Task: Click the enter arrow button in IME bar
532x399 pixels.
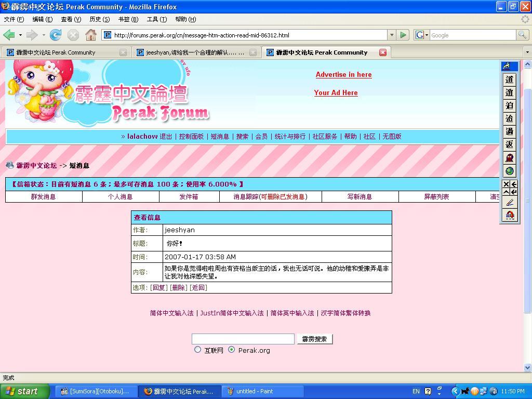Action: 514,192
